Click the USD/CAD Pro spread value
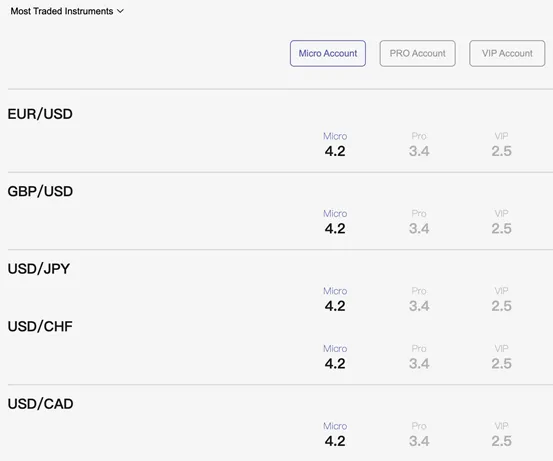This screenshot has height=461, width=553. pyautogui.click(x=419, y=441)
